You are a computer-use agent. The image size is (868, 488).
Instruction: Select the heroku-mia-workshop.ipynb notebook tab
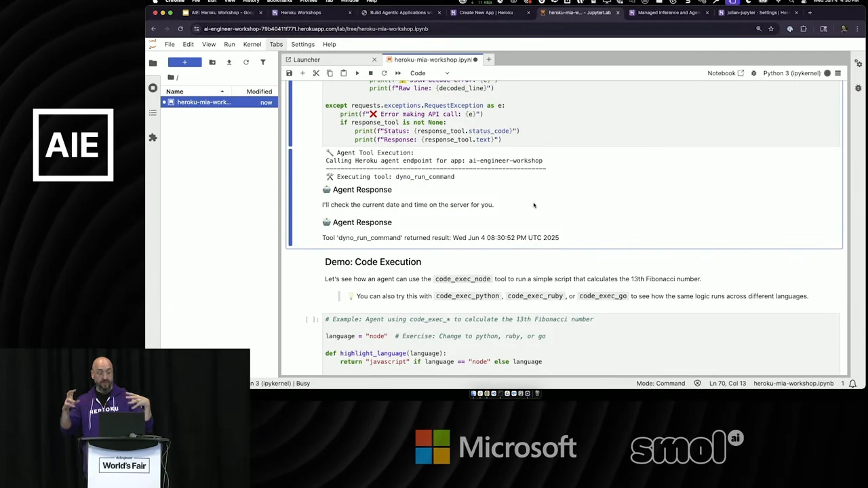(431, 60)
